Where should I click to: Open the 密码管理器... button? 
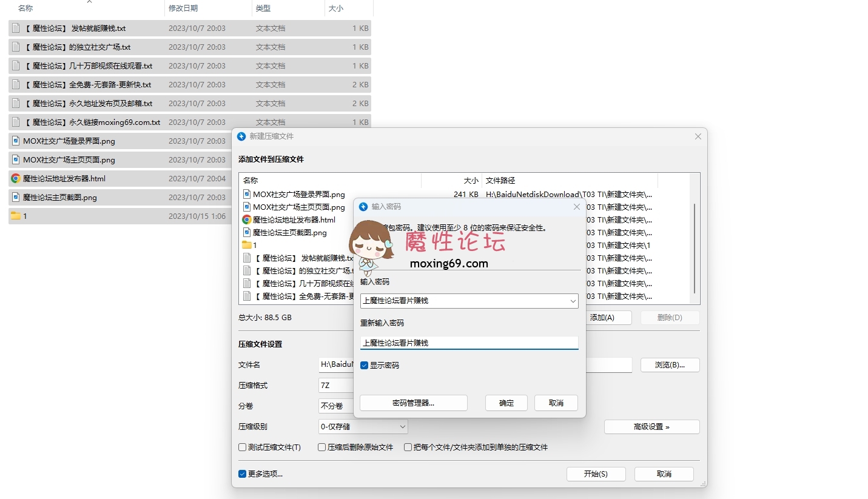pyautogui.click(x=413, y=403)
